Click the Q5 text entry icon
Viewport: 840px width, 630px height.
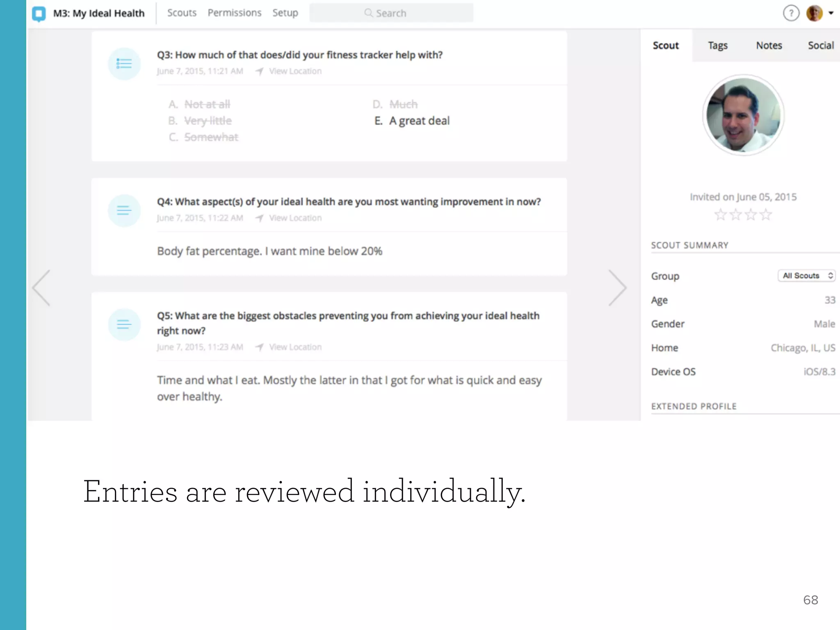pyautogui.click(x=124, y=324)
